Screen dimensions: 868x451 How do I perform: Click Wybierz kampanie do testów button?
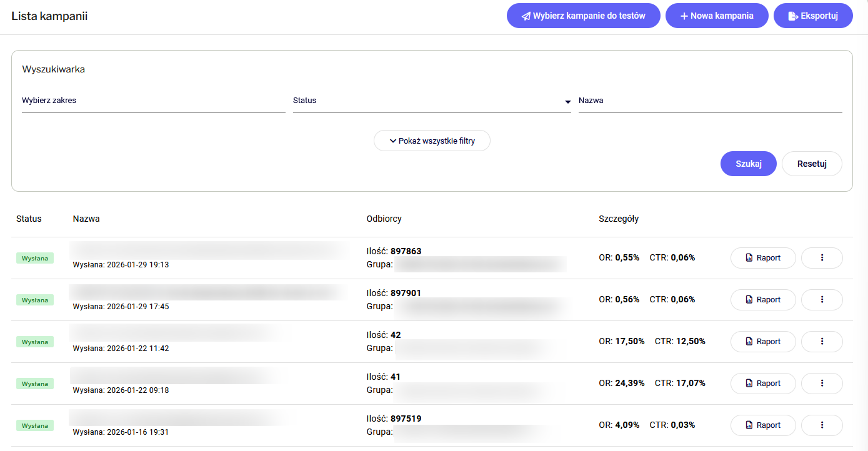pos(583,16)
